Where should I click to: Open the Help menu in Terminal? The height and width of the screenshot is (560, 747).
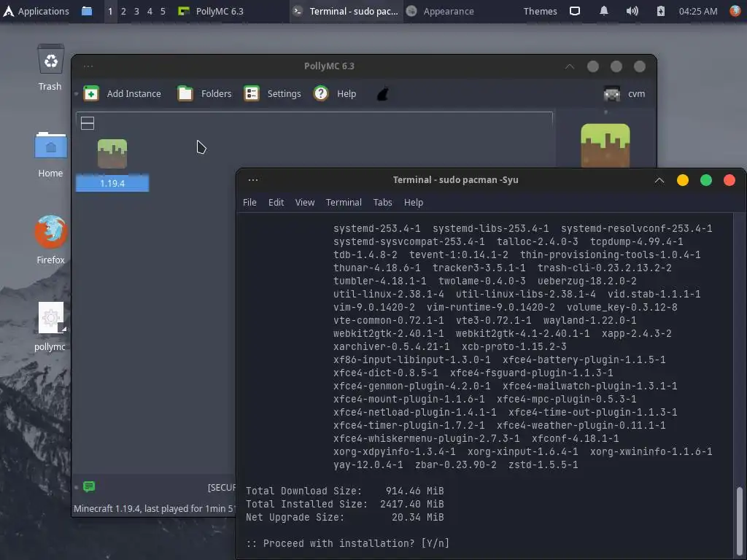pos(414,203)
